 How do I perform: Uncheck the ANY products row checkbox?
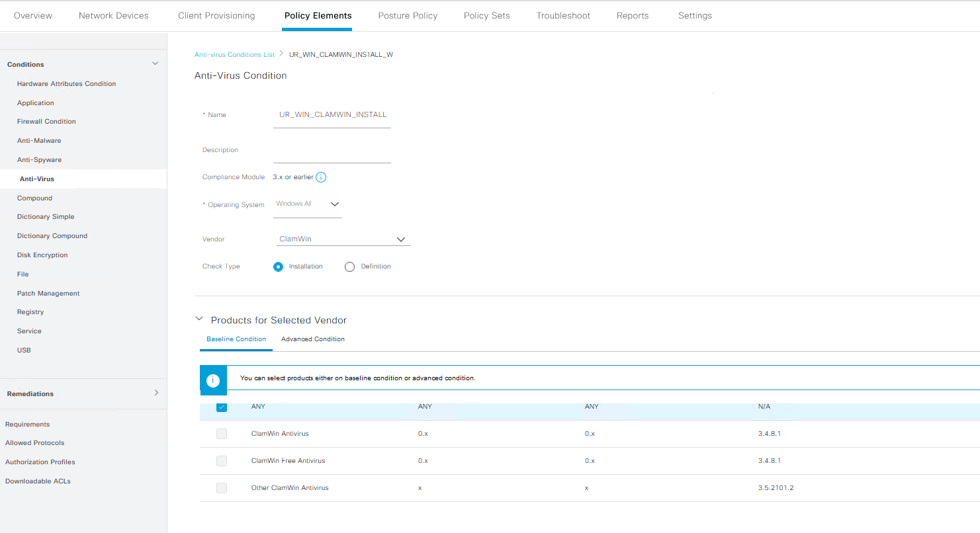pos(222,407)
